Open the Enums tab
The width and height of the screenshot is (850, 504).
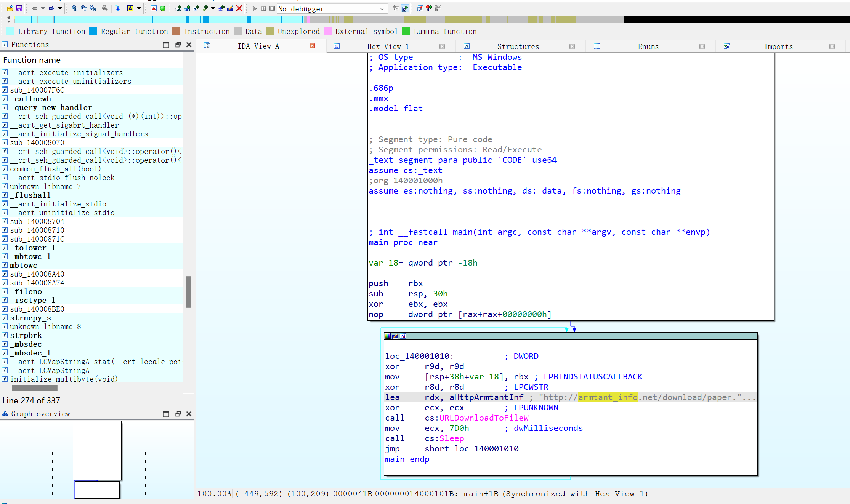(648, 46)
